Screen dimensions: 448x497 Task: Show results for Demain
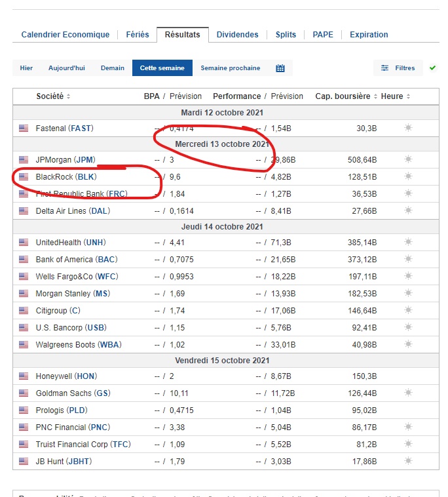pos(113,68)
